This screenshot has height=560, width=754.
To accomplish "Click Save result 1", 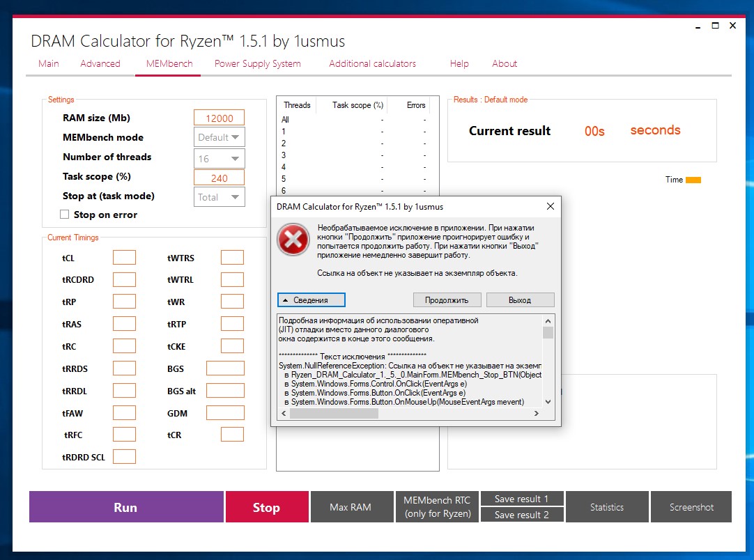I will point(522,499).
